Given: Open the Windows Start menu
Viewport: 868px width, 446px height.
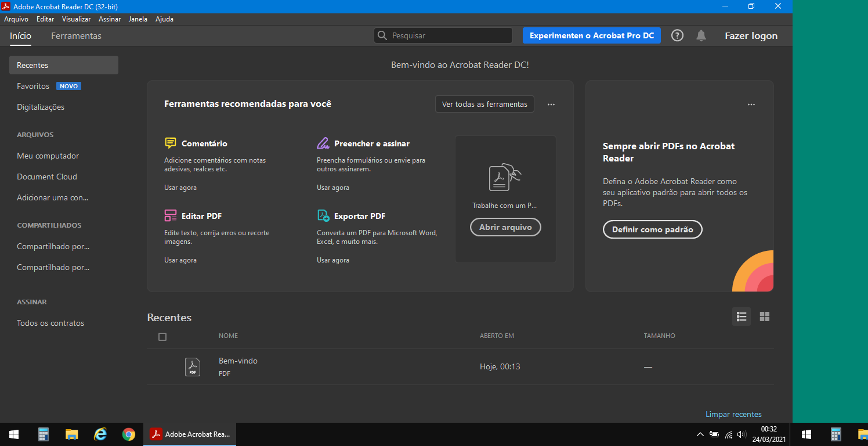Looking at the screenshot, I should [x=14, y=434].
